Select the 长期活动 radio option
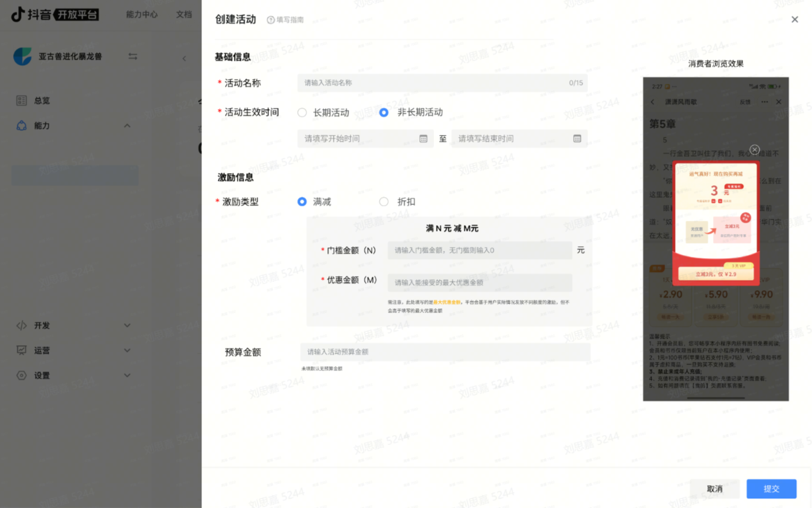This screenshot has width=812, height=508. tap(302, 112)
